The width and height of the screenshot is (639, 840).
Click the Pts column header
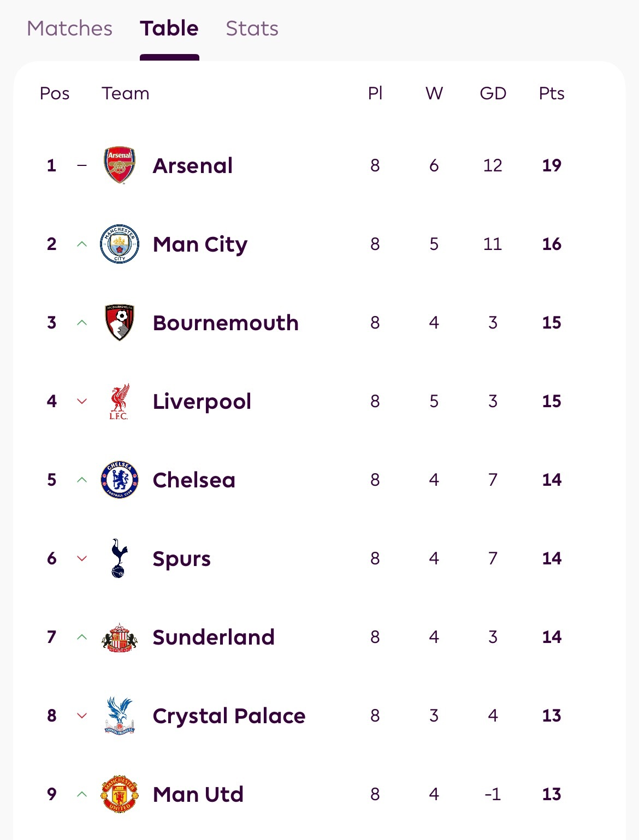coord(552,93)
